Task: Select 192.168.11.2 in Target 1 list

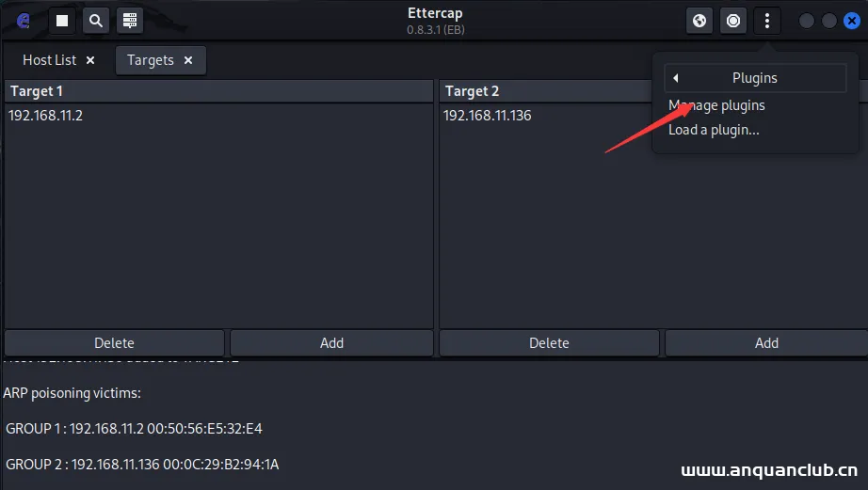Action: (x=45, y=116)
